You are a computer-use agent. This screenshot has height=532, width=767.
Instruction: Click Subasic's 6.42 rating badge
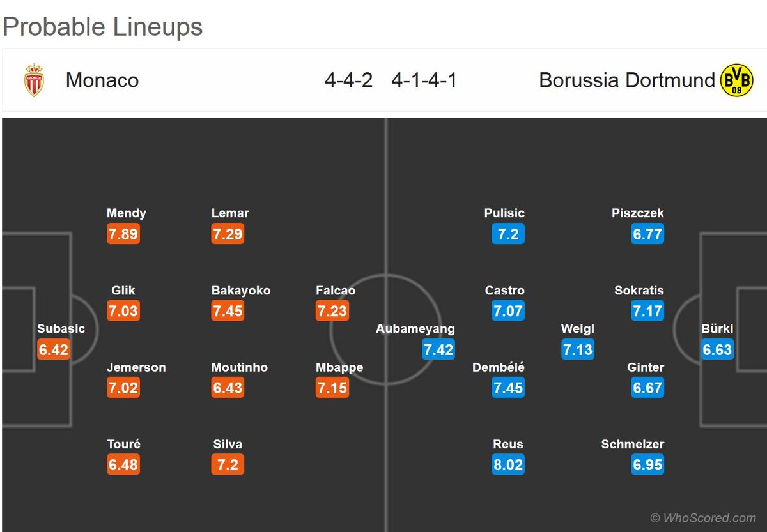pyautogui.click(x=54, y=349)
